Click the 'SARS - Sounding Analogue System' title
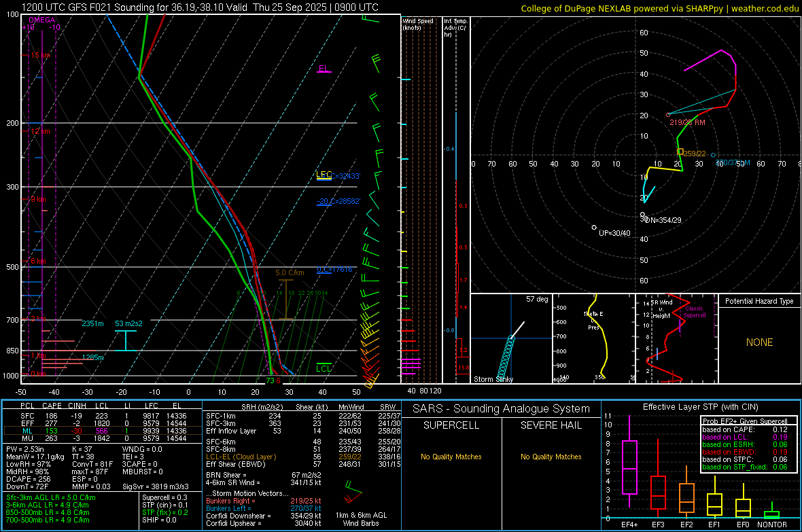802x532 pixels. tap(501, 408)
